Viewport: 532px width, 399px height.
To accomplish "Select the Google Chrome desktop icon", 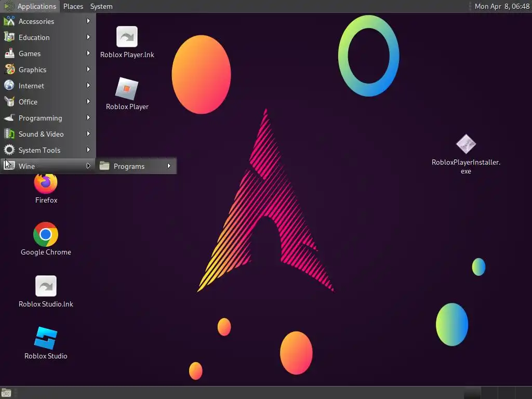I will click(x=46, y=234).
